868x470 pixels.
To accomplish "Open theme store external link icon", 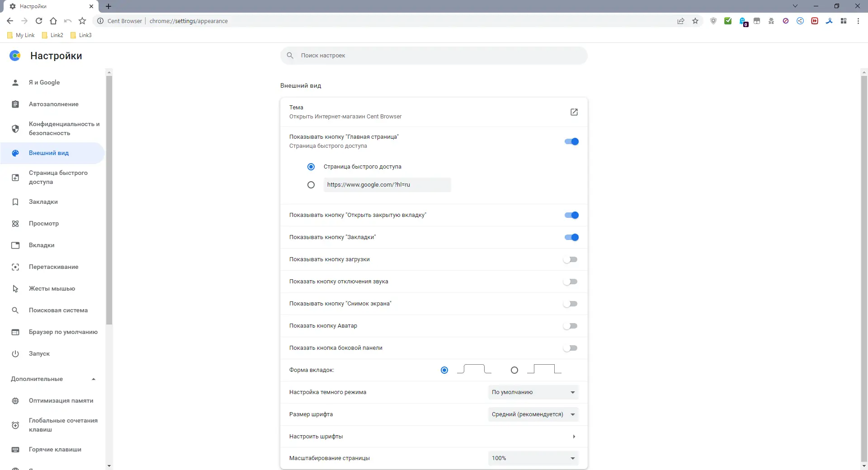I will point(574,112).
